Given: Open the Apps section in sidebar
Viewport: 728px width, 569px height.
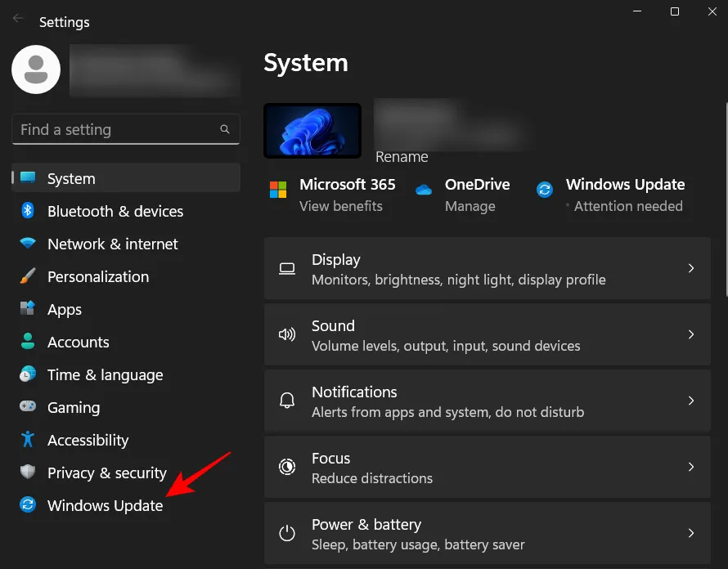Looking at the screenshot, I should coord(65,309).
